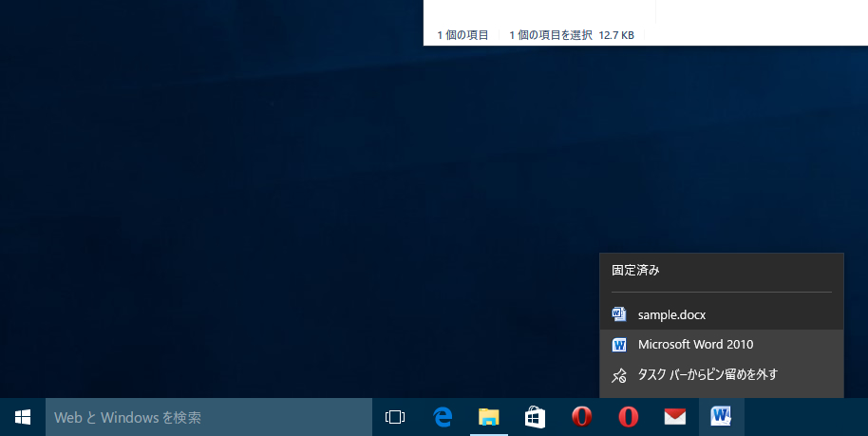The image size is (868, 436).
Task: Open pinned sample.docx from the jump list
Action: point(722,314)
